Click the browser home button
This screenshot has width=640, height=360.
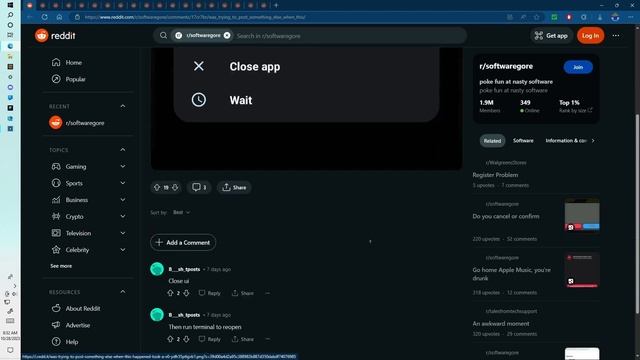tap(59, 17)
